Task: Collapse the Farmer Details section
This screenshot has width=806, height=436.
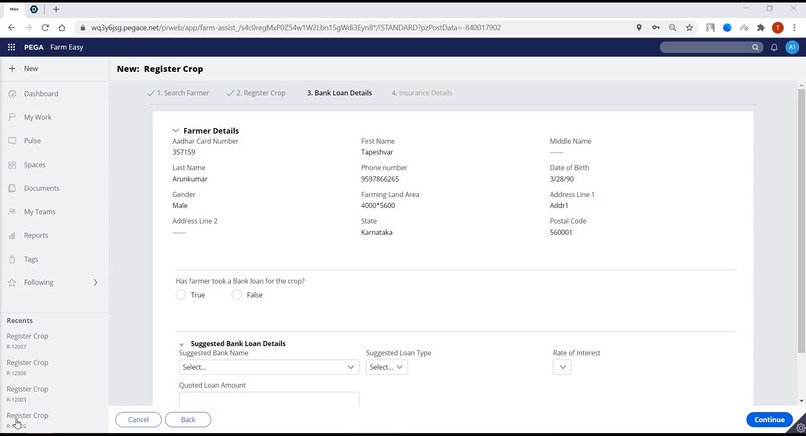Action: pos(176,131)
